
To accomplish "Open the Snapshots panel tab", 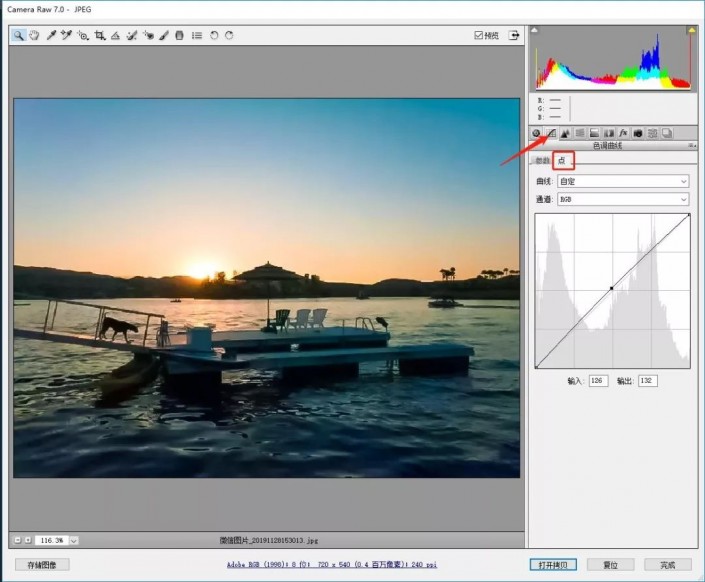I will pos(667,133).
